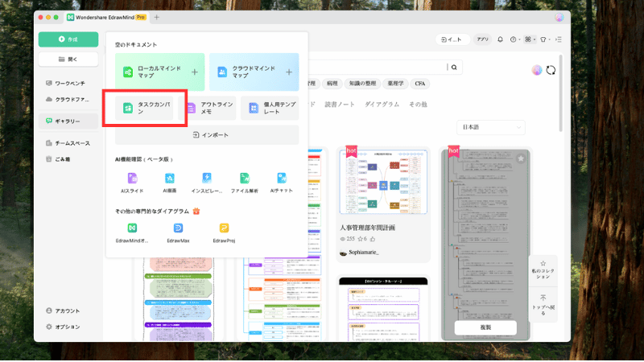Switch to the 読書ノート tab

[340, 105]
